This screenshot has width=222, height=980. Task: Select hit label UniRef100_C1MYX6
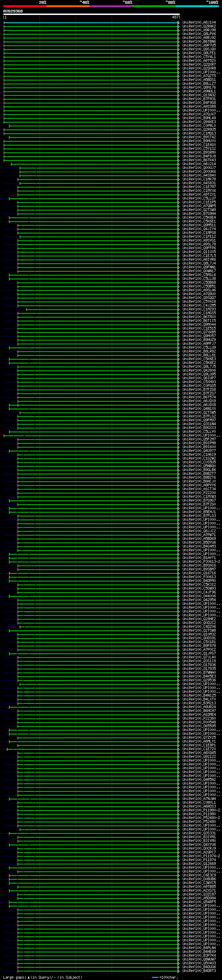199,191
